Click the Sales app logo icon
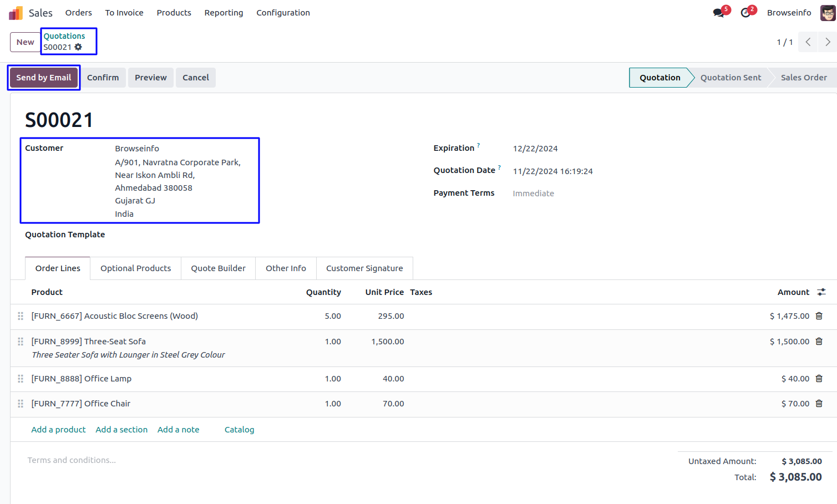837x504 pixels. (x=16, y=13)
